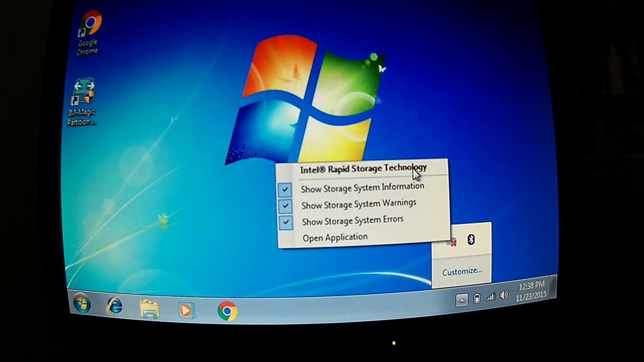Click the network signal tray icon
This screenshot has width=644, height=362.
(x=490, y=297)
